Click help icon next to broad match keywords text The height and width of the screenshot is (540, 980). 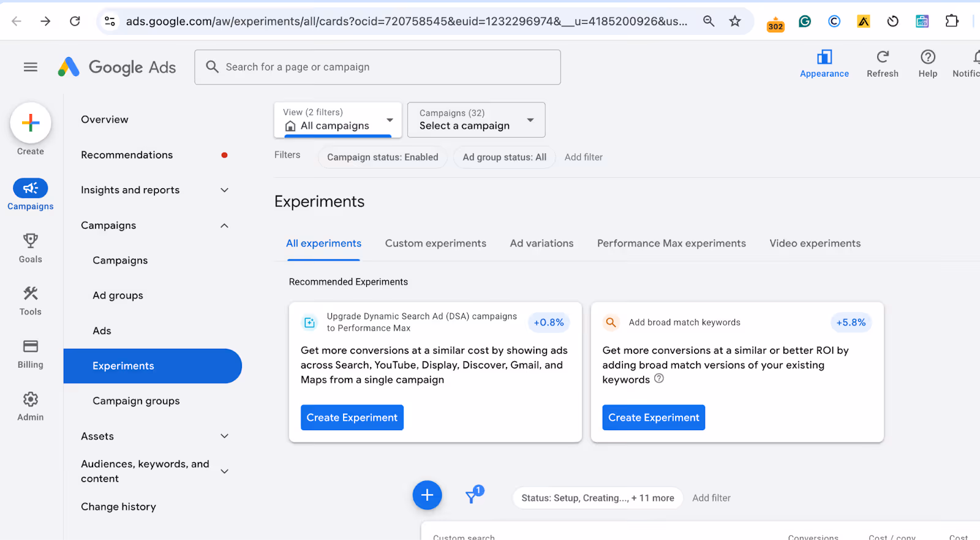[x=659, y=378]
